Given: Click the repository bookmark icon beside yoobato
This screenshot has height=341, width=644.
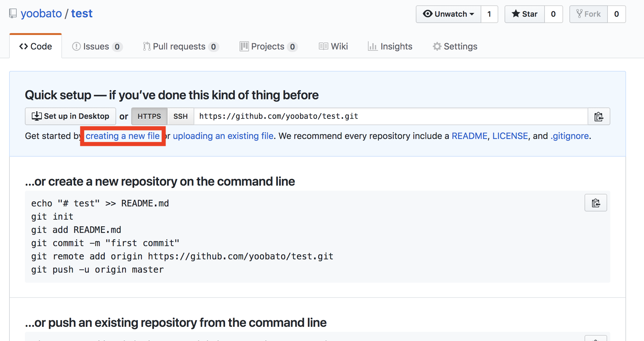Looking at the screenshot, I should (x=12, y=13).
